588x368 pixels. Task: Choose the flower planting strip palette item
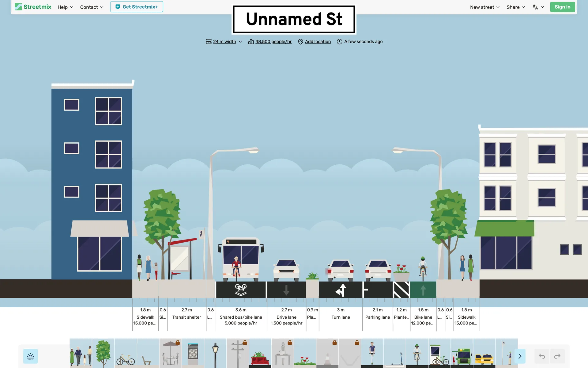(x=305, y=353)
